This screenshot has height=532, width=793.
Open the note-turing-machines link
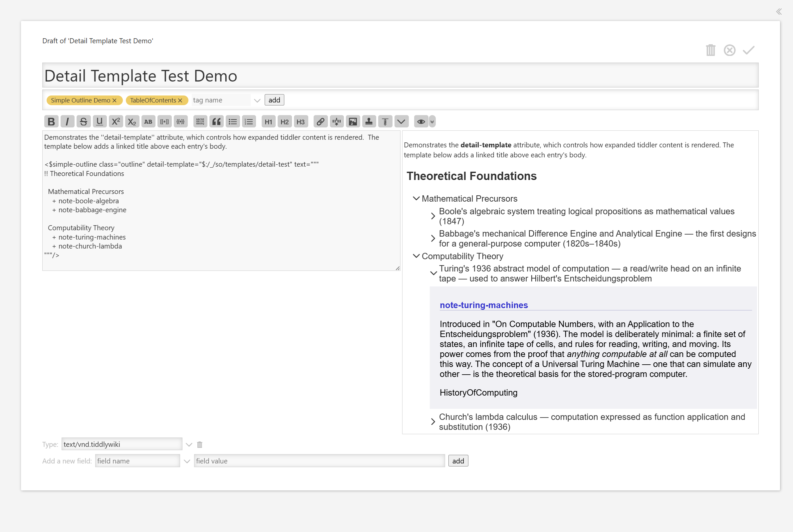(x=483, y=305)
